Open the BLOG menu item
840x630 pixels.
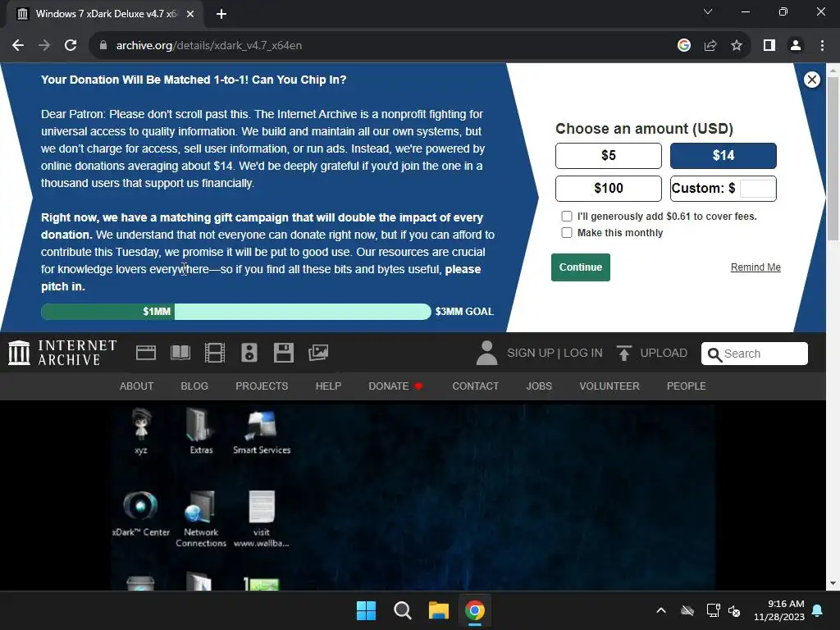click(x=194, y=386)
